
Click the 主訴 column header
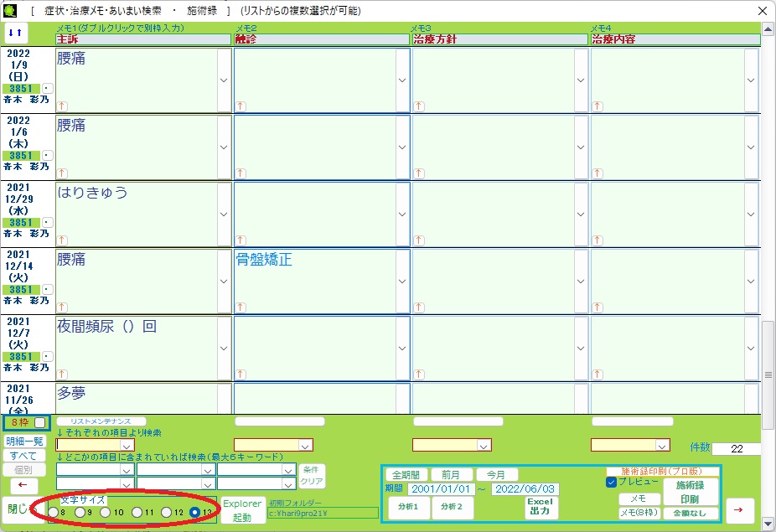coord(143,39)
